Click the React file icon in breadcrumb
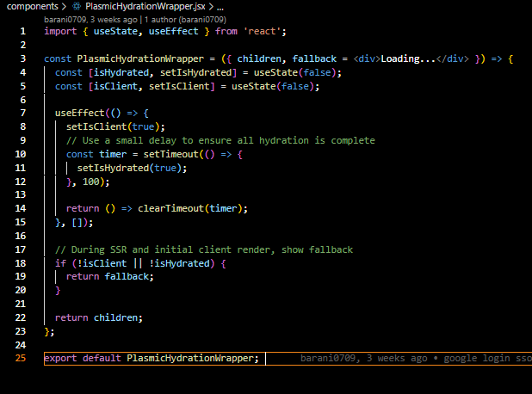The width and height of the screenshot is (532, 394). click(77, 6)
